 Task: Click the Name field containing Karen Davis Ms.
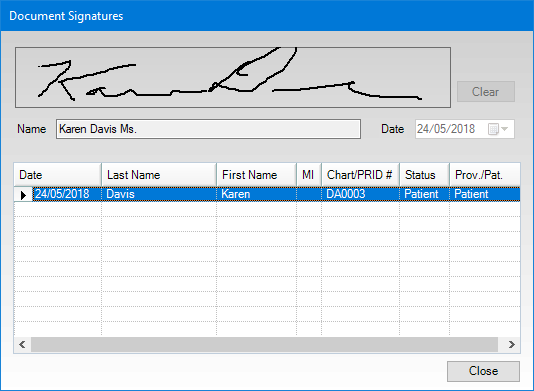pyautogui.click(x=208, y=129)
